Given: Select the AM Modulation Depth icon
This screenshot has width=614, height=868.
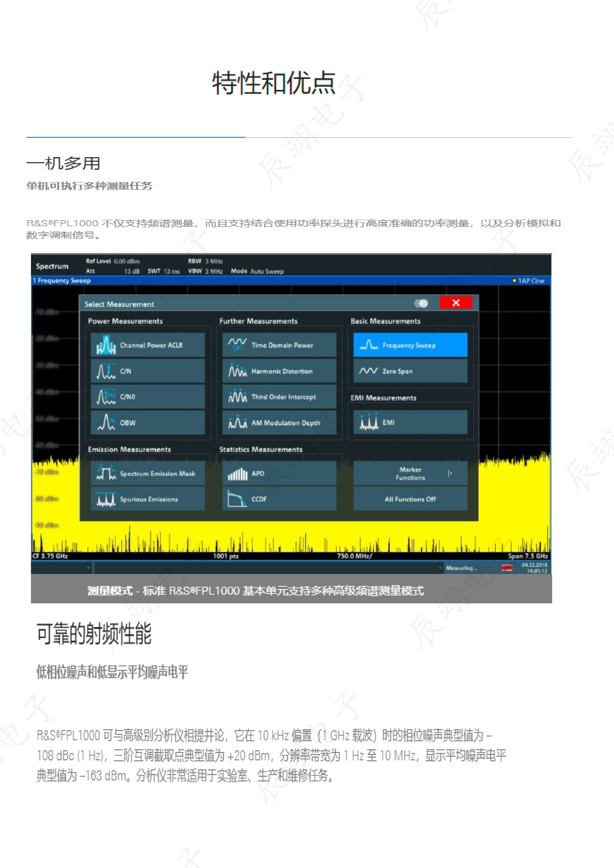Looking at the screenshot, I should click(237, 422).
